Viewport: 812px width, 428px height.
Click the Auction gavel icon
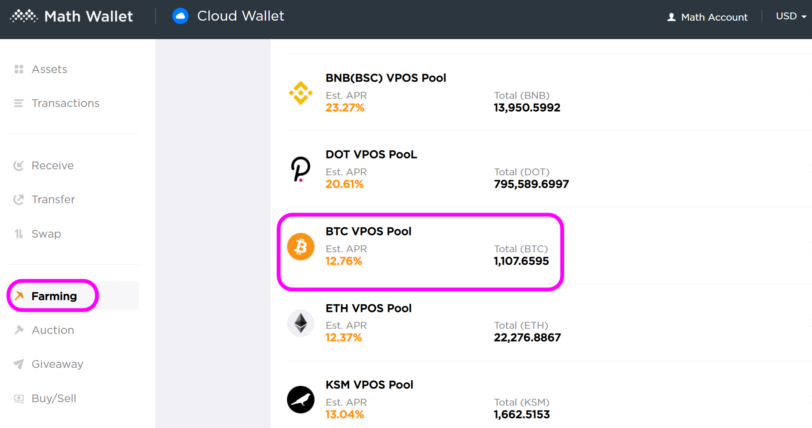coord(19,330)
